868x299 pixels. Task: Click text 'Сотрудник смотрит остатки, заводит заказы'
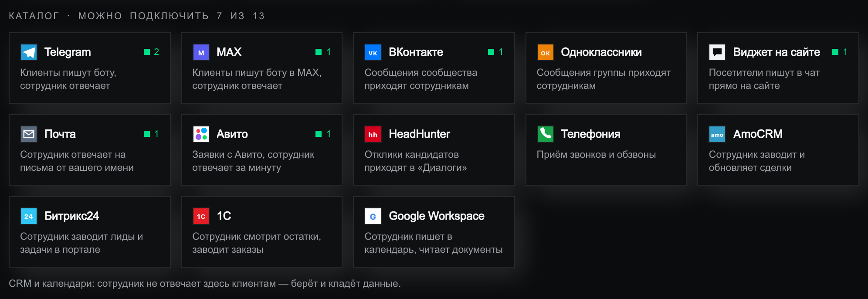(x=257, y=243)
